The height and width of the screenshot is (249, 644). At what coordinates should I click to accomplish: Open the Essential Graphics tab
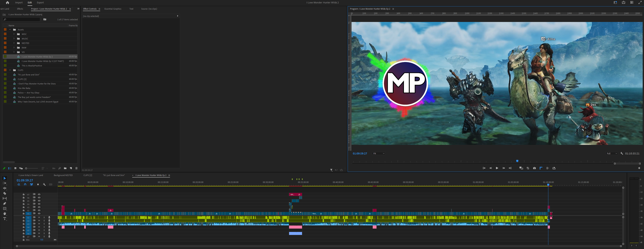113,9
